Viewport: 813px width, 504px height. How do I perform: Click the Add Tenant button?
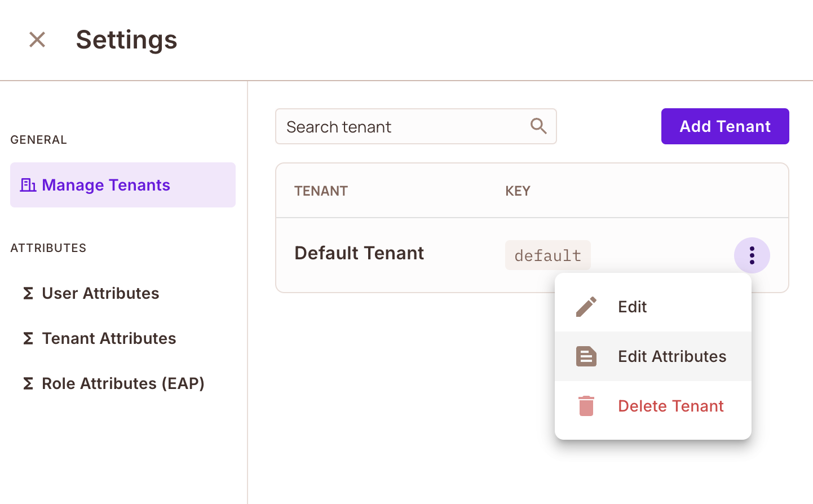pyautogui.click(x=725, y=126)
